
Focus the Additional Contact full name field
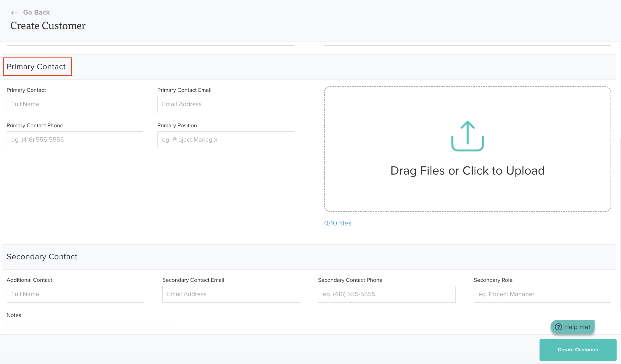(x=75, y=294)
